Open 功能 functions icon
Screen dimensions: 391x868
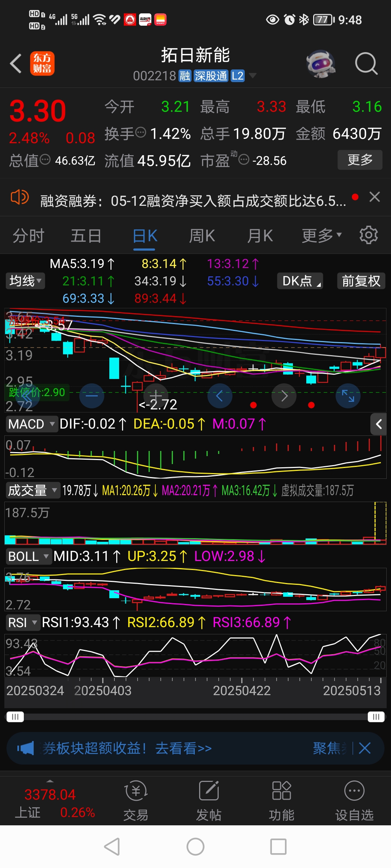(282, 801)
